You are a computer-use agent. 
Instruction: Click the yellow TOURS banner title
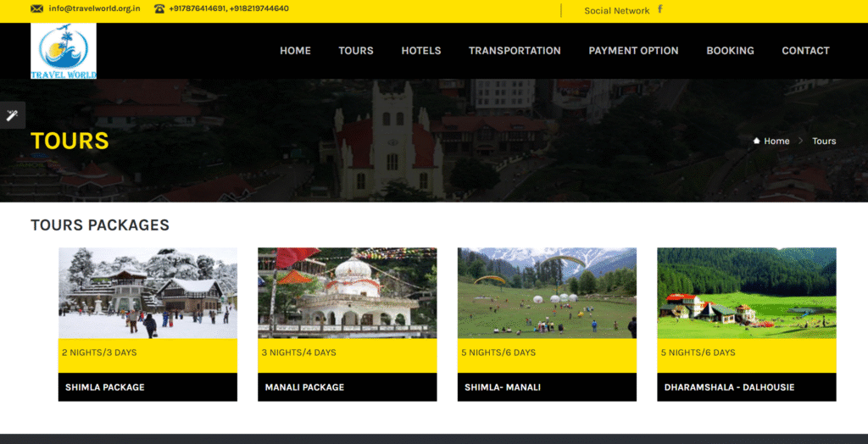coord(70,141)
